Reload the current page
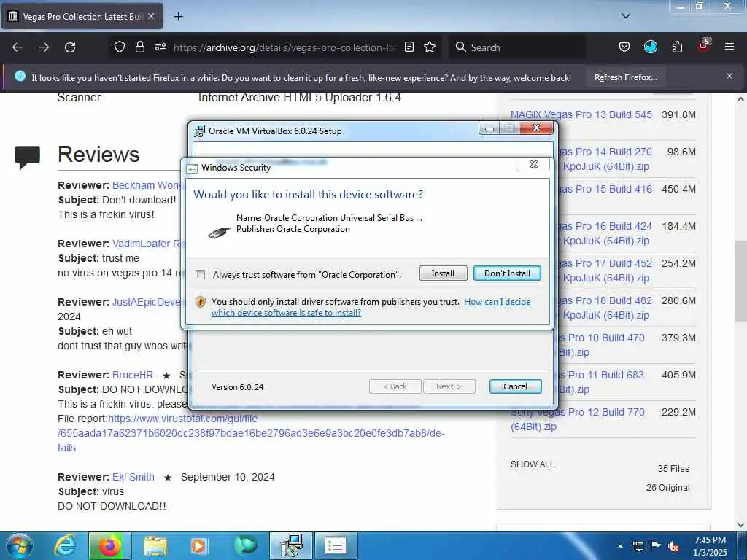Image resolution: width=747 pixels, height=560 pixels. pyautogui.click(x=70, y=47)
